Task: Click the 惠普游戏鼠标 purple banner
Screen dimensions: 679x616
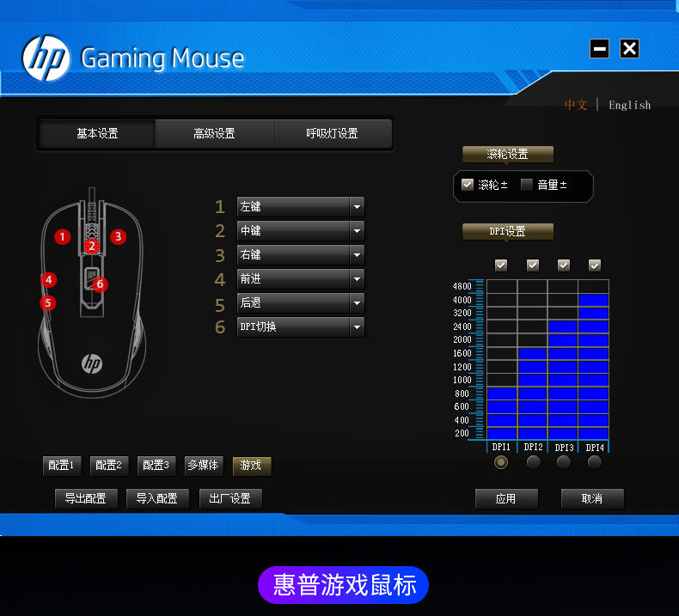Action: (x=344, y=585)
